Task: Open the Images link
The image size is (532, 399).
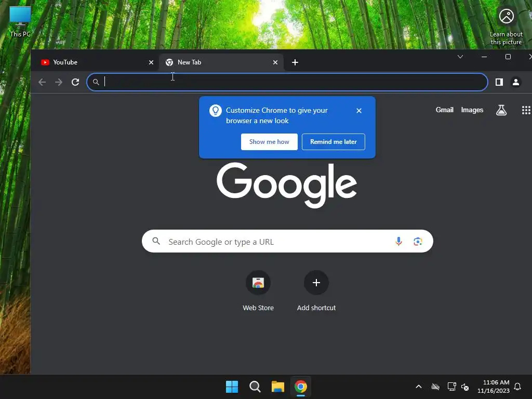Action: 472,110
